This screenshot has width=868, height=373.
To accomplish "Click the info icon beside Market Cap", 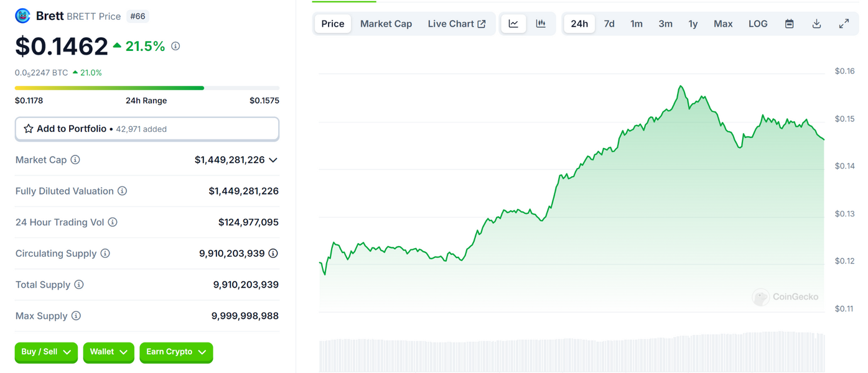I will (75, 160).
